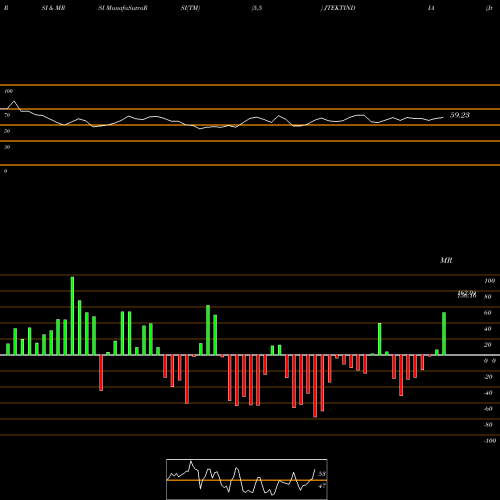The width and height of the screenshot is (500, 500).
Task: Click the MR axis label 60
Action: pyautogui.click(x=488, y=313)
